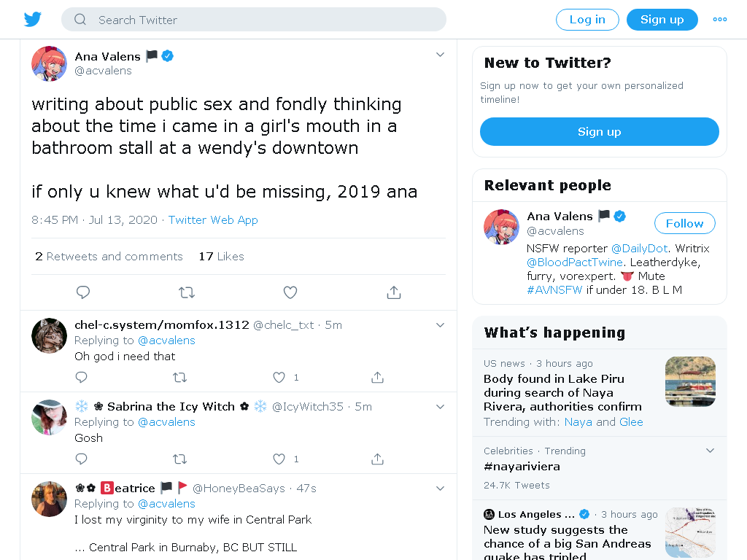This screenshot has width=747, height=560.
Task: Expand chevron beside Celebrities Trending item
Action: click(x=710, y=451)
